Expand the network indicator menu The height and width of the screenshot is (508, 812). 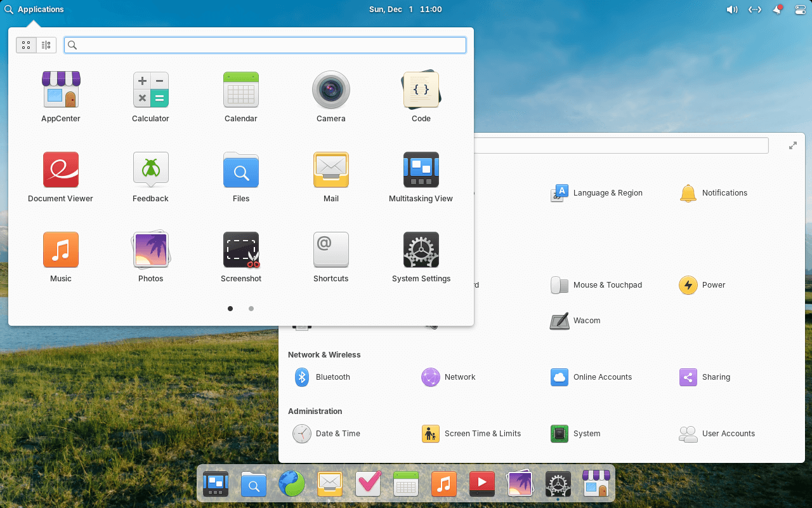754,10
